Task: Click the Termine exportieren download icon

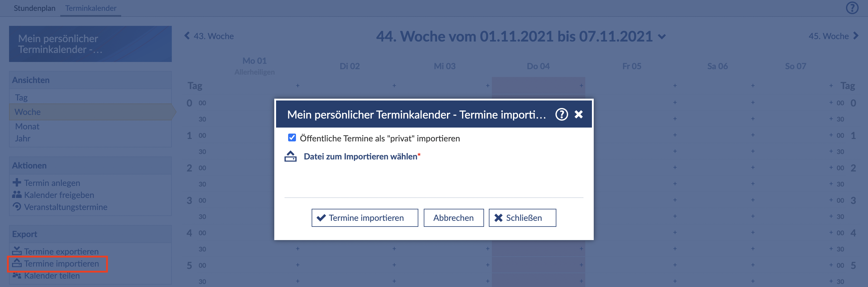Action: pyautogui.click(x=17, y=251)
